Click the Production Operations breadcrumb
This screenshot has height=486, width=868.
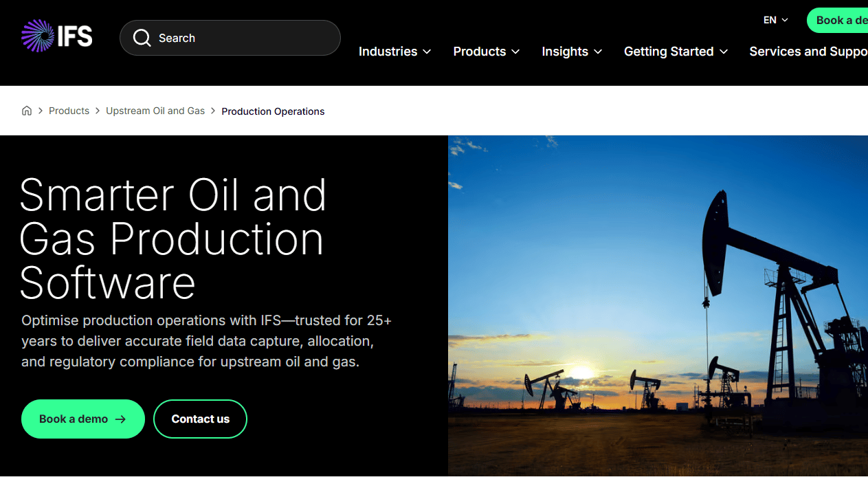[x=273, y=111]
